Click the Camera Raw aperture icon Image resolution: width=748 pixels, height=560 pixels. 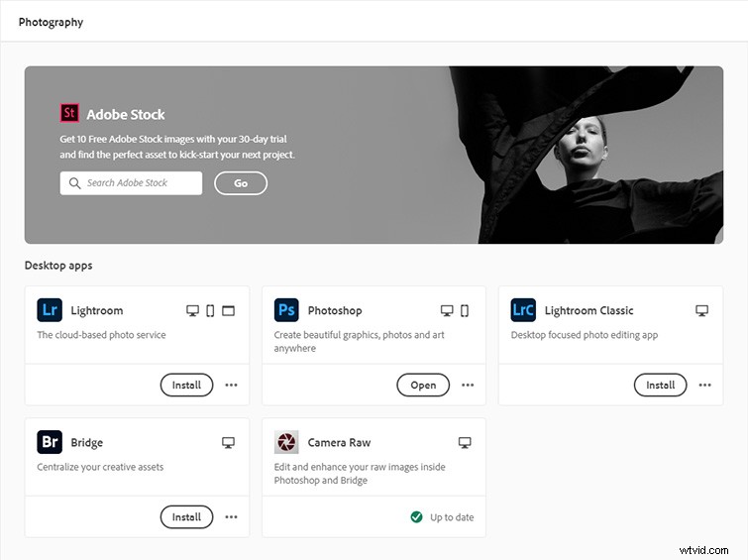[286, 442]
